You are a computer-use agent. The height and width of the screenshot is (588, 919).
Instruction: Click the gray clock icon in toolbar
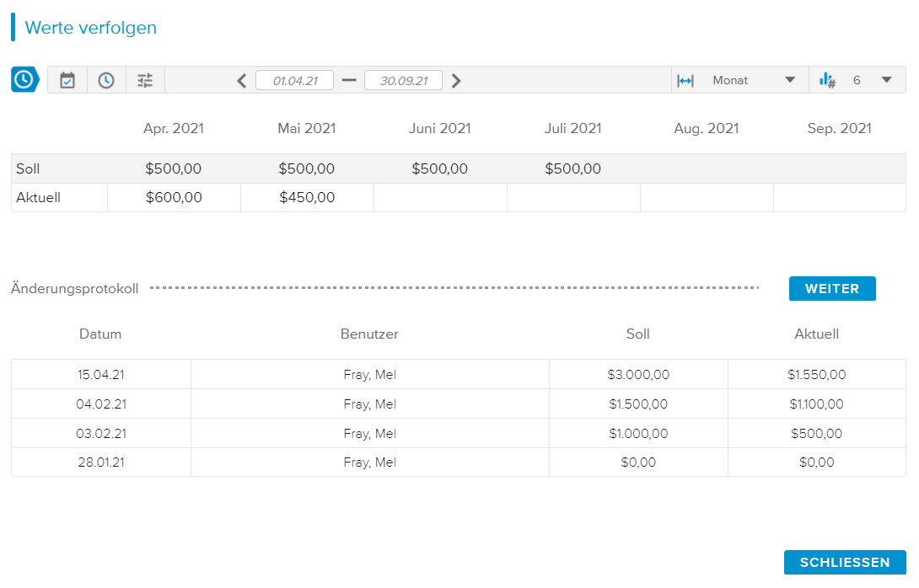[x=106, y=80]
